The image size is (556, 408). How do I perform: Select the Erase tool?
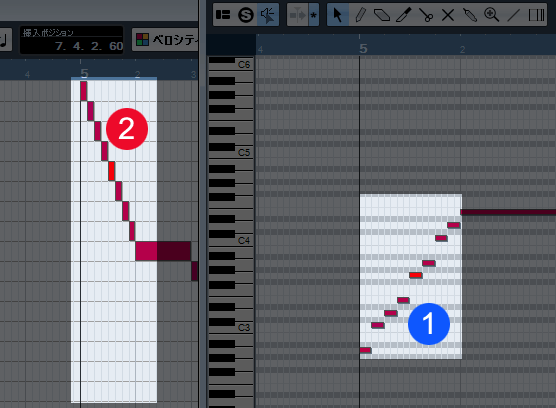click(382, 15)
